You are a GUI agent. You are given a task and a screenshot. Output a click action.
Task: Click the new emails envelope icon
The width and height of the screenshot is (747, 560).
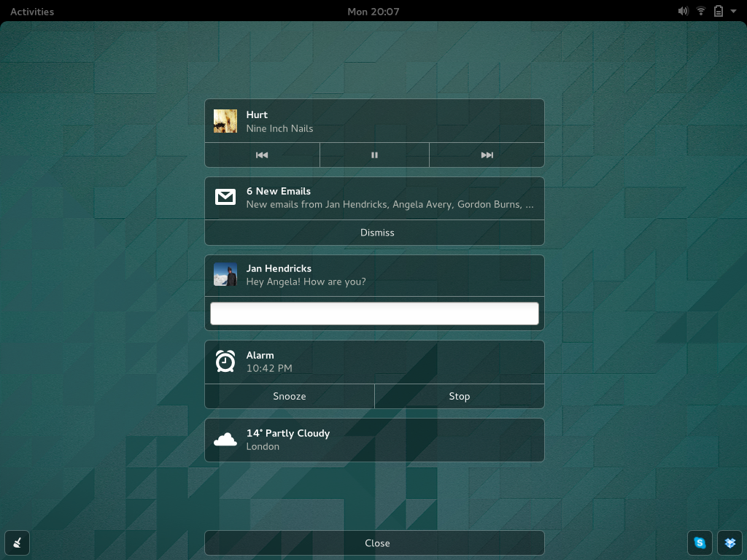[225, 197]
